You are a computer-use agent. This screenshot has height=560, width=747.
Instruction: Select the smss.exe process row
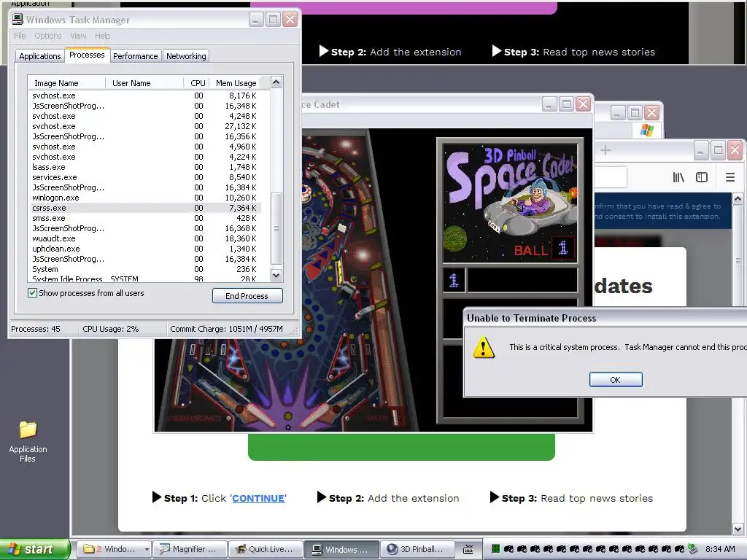[145, 218]
